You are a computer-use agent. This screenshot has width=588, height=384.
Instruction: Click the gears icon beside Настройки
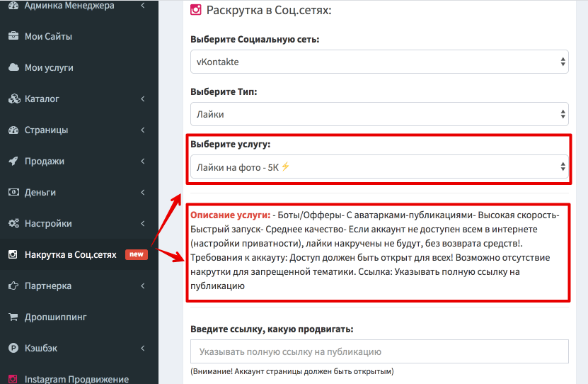coord(13,223)
